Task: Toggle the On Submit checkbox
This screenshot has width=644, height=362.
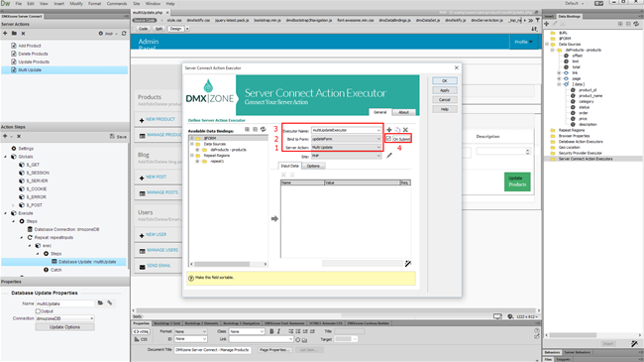Action: (388, 139)
